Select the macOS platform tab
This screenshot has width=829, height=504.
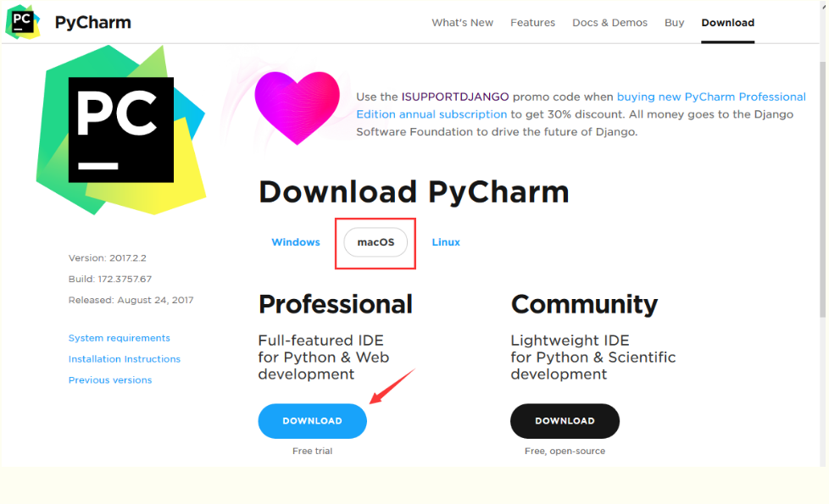tap(376, 242)
